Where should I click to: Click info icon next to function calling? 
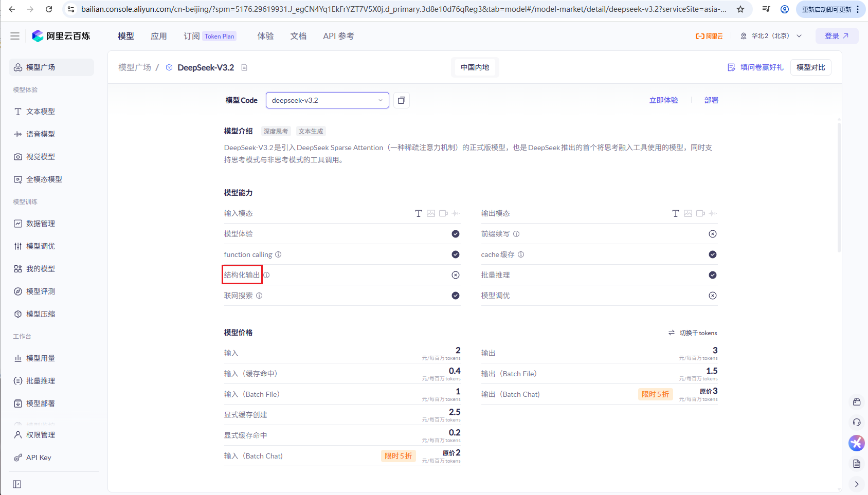[278, 254]
